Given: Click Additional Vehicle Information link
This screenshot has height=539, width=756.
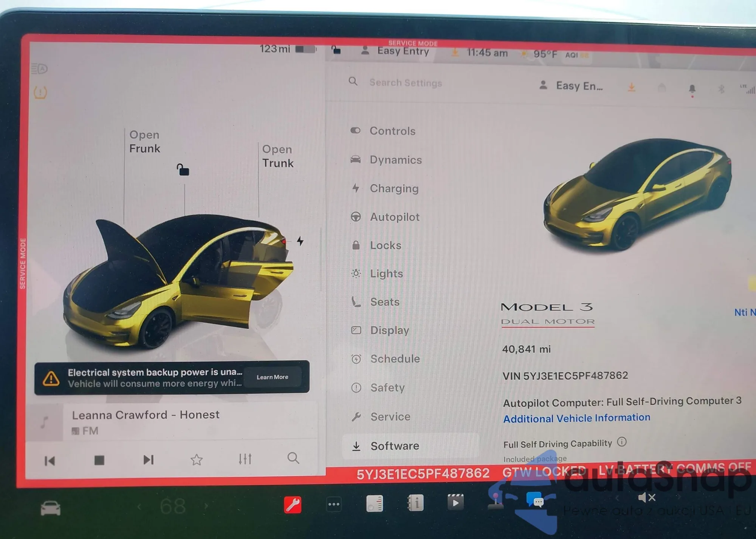Looking at the screenshot, I should point(576,418).
